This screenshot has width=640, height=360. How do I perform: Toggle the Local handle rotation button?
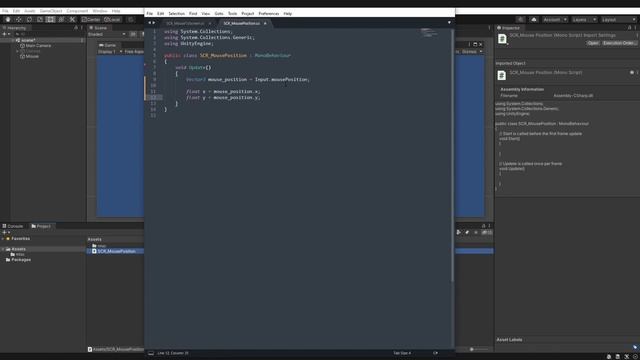112,19
